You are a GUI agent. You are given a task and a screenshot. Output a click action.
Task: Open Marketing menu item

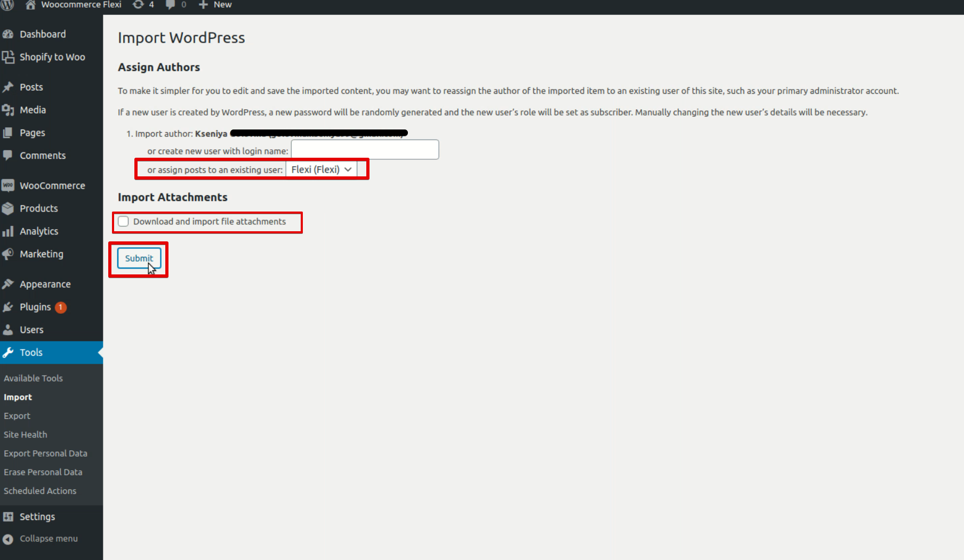(42, 254)
